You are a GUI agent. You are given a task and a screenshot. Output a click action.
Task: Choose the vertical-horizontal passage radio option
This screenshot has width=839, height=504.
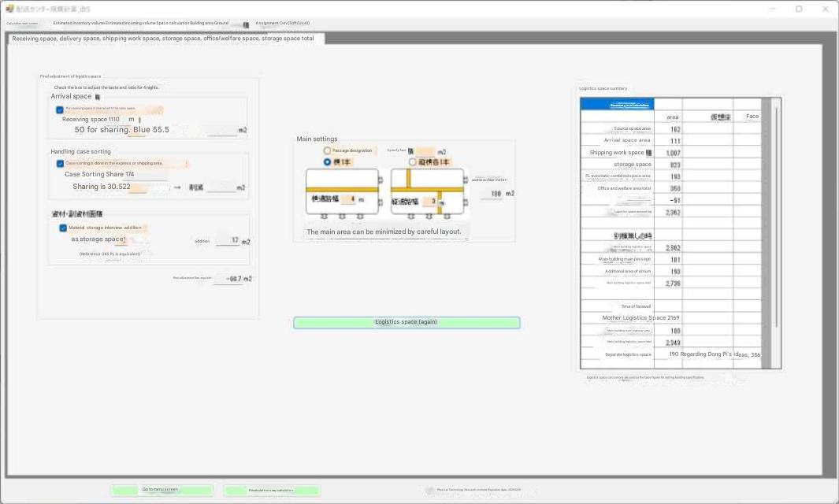pyautogui.click(x=413, y=162)
